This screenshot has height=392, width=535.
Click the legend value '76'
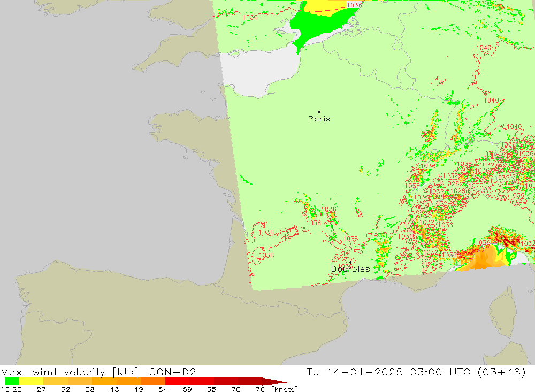[260, 389]
